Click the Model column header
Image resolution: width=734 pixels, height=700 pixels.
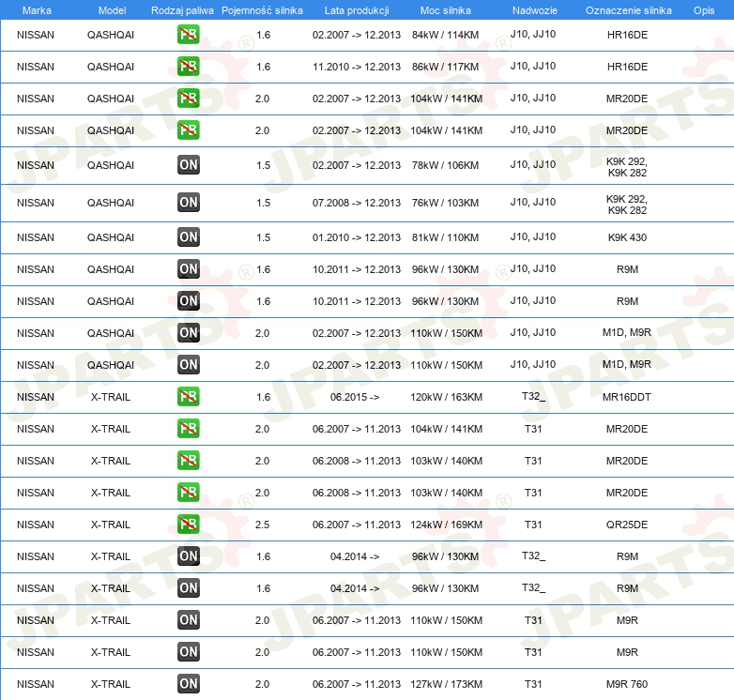point(112,10)
